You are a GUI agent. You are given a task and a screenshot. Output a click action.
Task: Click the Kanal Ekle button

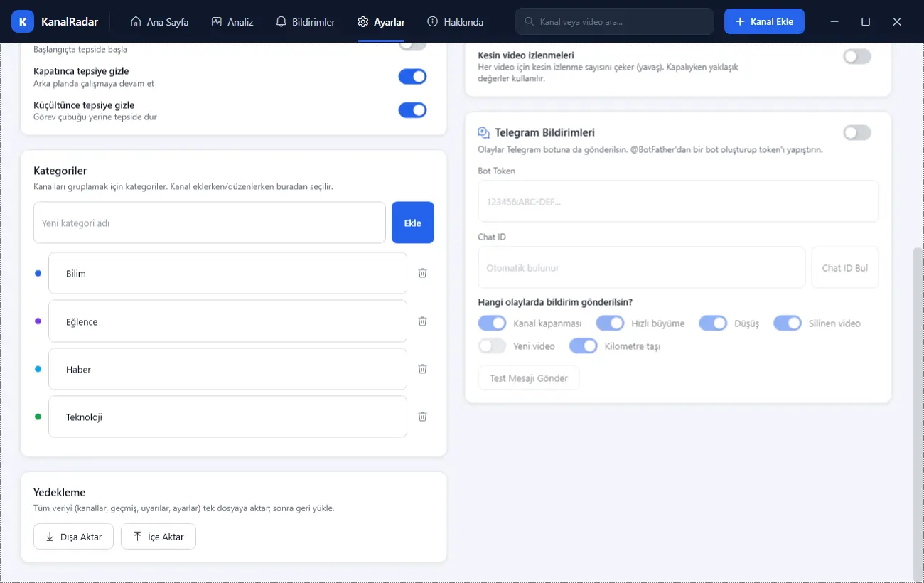coord(764,21)
